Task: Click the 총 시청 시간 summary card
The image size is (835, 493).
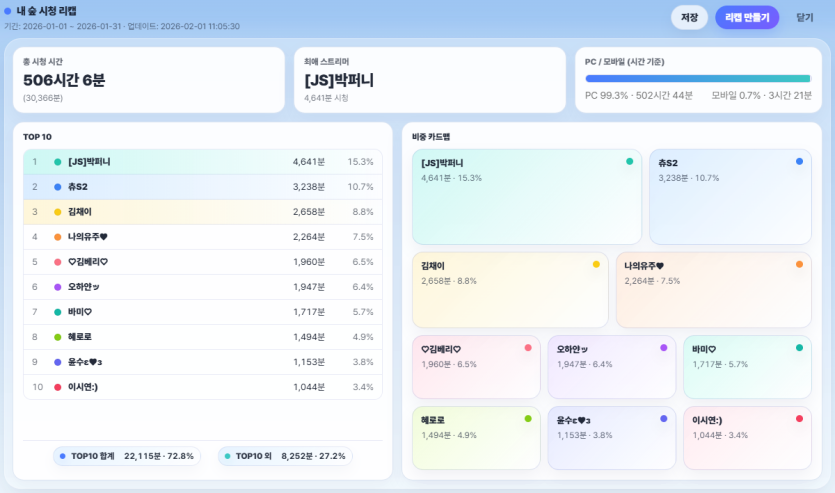Action: coord(149,79)
